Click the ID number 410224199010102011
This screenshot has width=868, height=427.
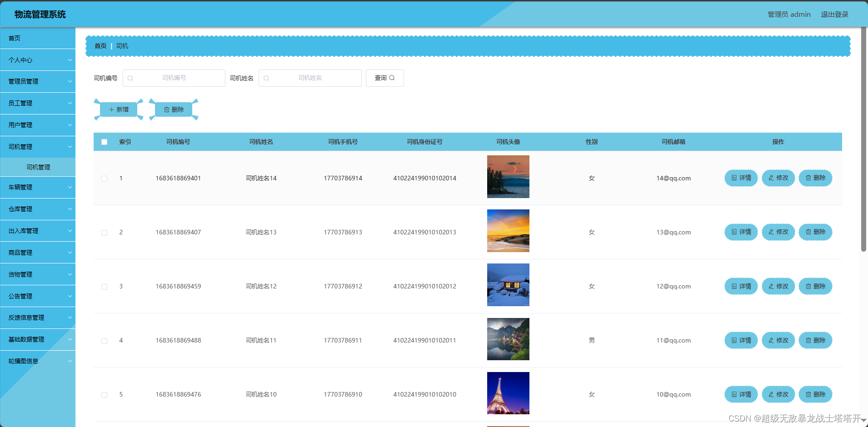point(424,340)
